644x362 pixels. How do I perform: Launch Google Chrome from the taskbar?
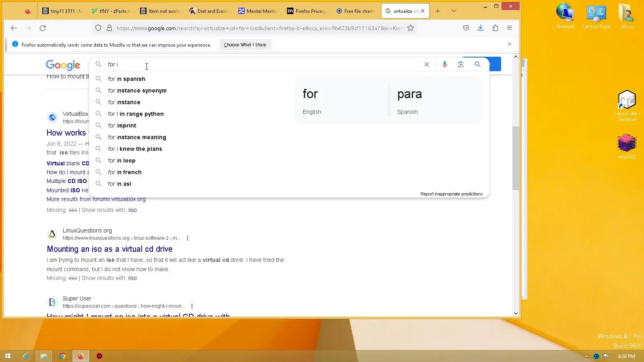(x=62, y=356)
